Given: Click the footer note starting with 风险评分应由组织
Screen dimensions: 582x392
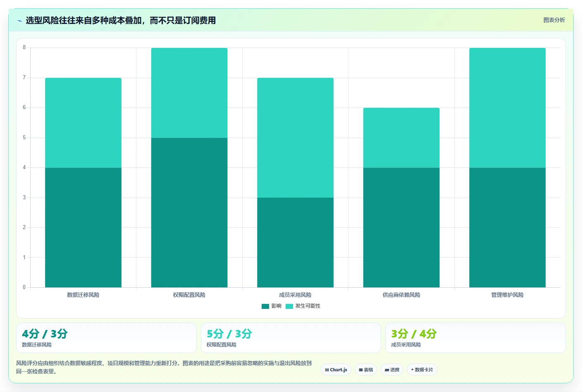Looking at the screenshot, I should [164, 367].
